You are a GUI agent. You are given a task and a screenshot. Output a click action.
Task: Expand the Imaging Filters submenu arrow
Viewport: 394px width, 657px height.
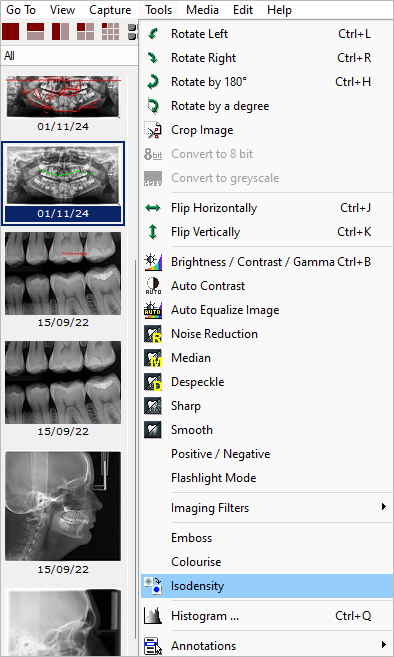pos(383,507)
